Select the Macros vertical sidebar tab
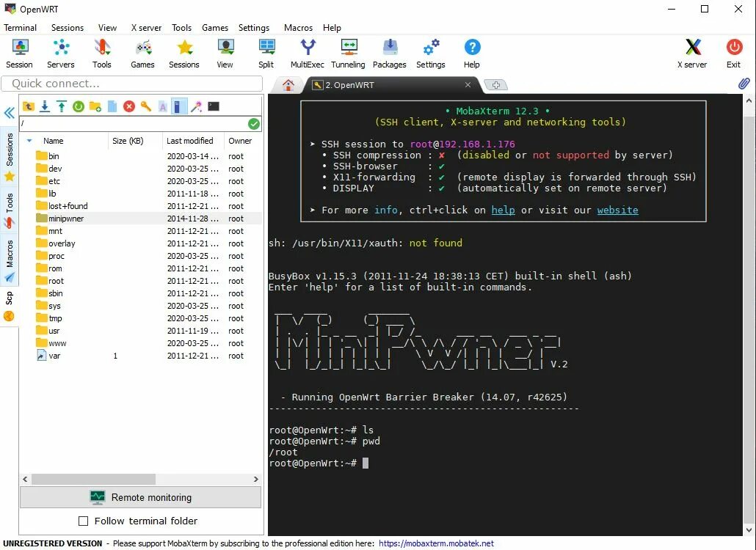The height and width of the screenshot is (550, 756). pyautogui.click(x=9, y=260)
